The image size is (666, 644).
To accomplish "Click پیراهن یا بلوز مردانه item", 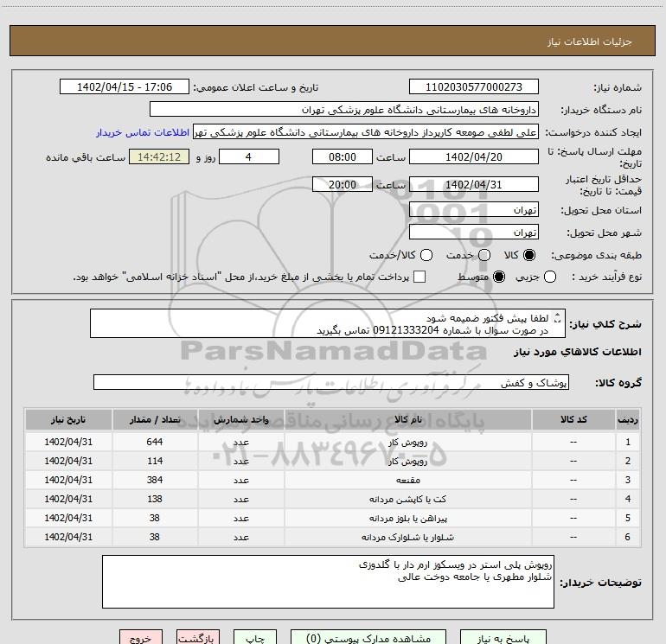I will pyautogui.click(x=407, y=519).
